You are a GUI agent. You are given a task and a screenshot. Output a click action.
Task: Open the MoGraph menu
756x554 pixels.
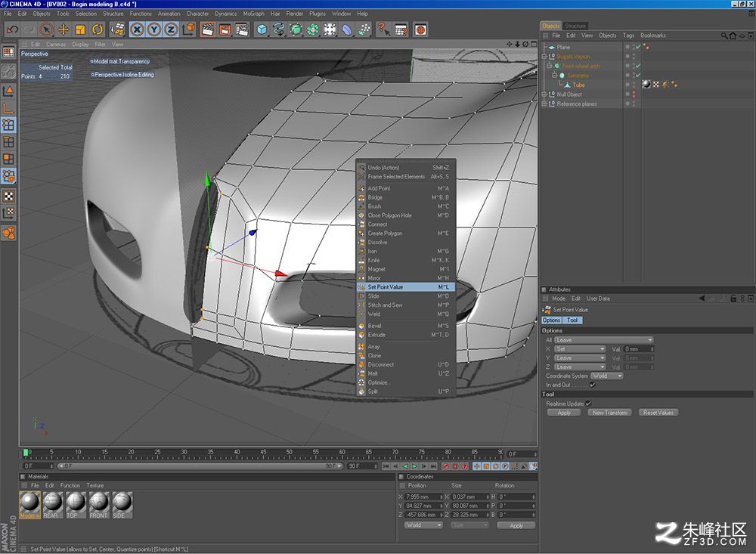click(253, 14)
